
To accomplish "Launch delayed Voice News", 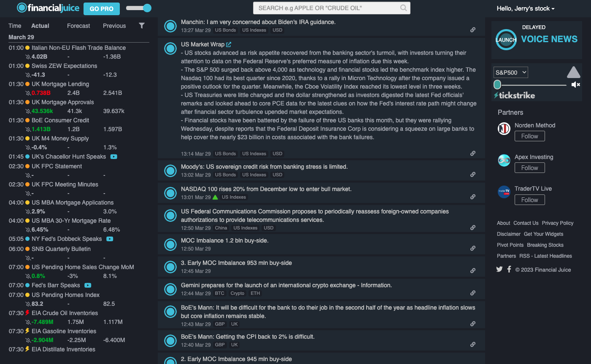I will 506,40.
